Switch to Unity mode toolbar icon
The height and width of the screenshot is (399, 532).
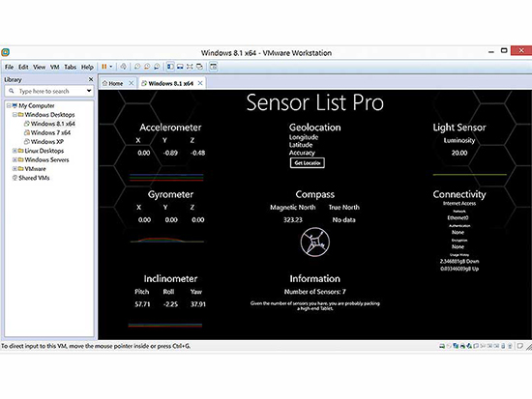click(199, 67)
